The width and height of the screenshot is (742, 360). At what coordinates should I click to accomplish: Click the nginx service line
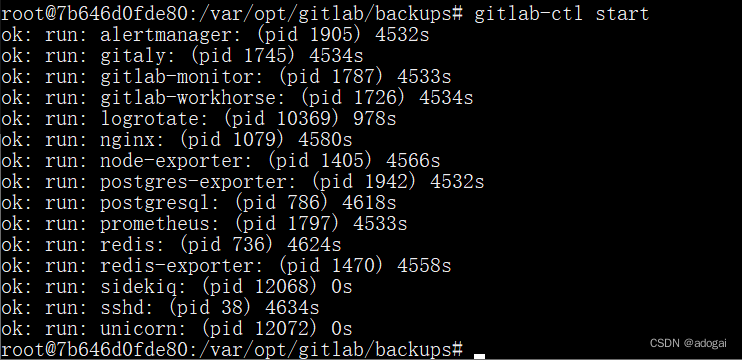177,140
